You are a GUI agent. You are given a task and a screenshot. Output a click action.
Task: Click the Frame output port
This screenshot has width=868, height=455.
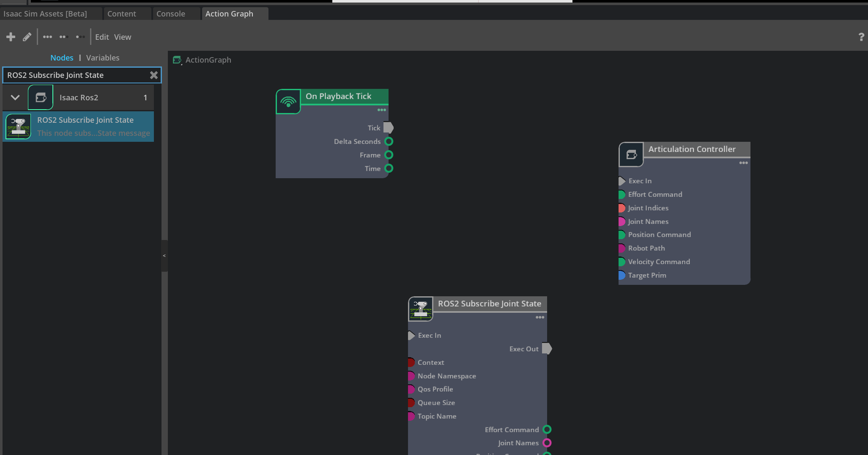click(389, 155)
